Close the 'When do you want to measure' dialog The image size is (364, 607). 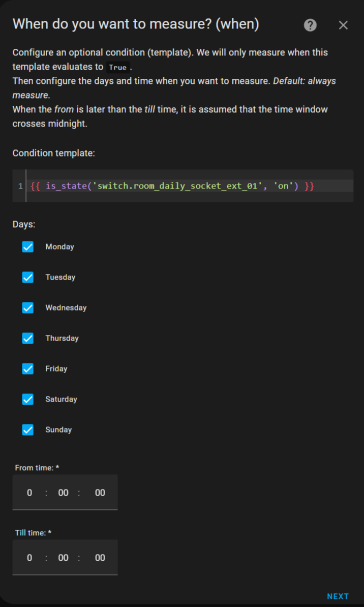pyautogui.click(x=343, y=25)
